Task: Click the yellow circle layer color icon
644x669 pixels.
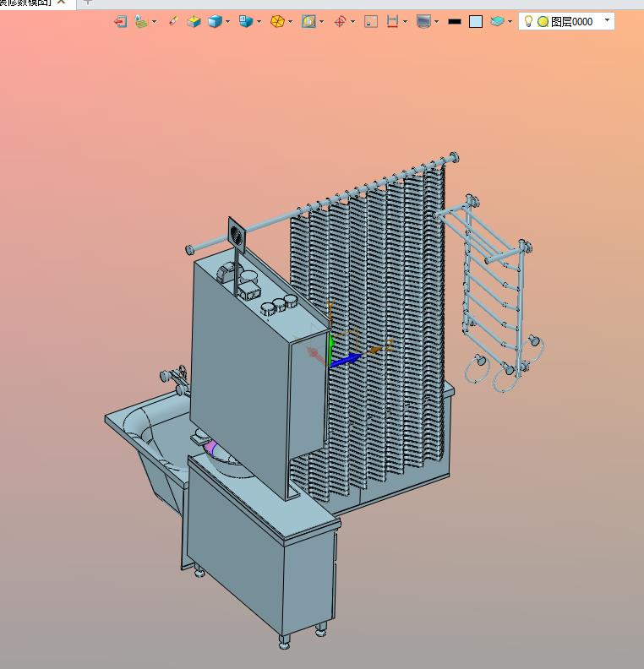Action: point(543,21)
